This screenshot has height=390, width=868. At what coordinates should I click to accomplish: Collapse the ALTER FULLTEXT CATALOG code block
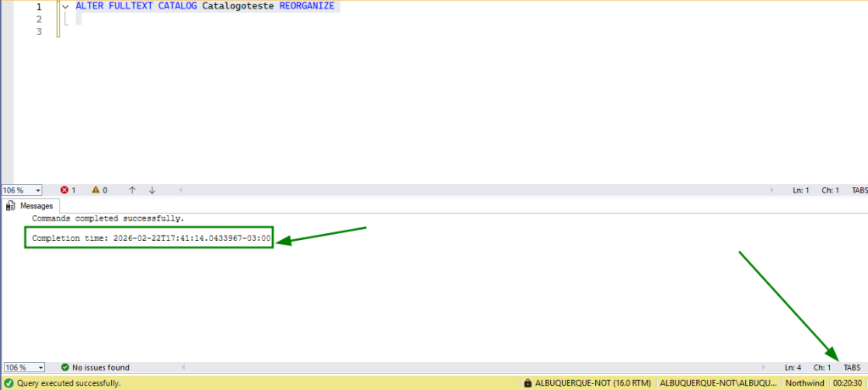click(65, 7)
